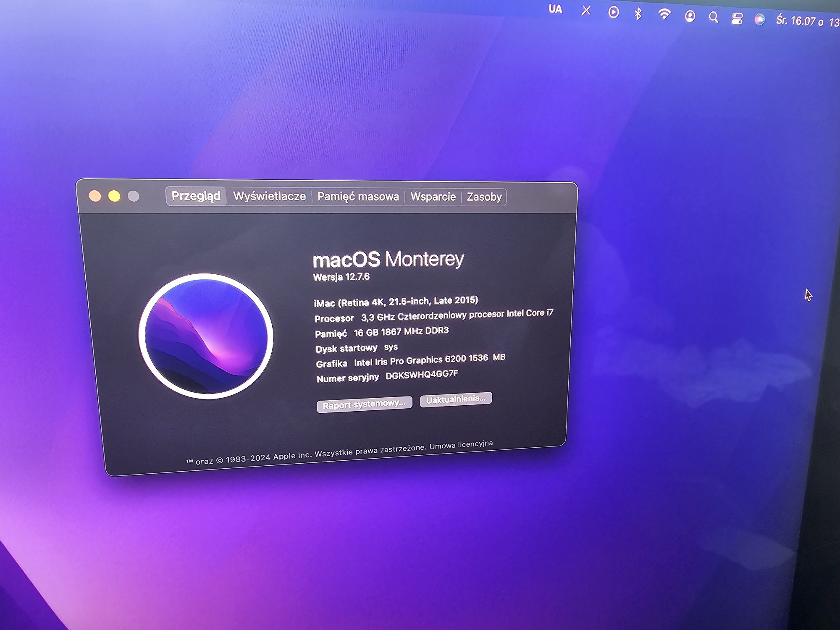Click the serial number DGKSWHQ4GG7F
Image resolution: width=840 pixels, height=630 pixels.
click(x=422, y=375)
